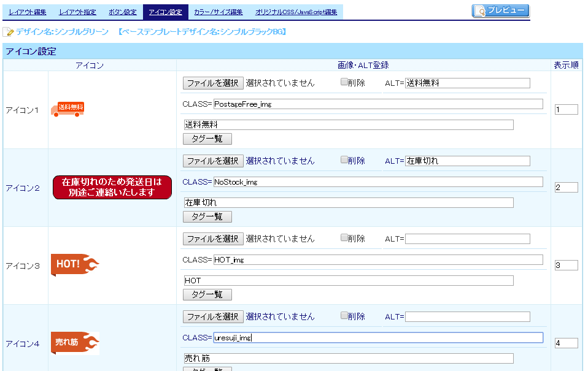Viewport: 588px width, 371px height.
Task: Open カラー/サイズ編集 tab
Action: pyautogui.click(x=219, y=12)
